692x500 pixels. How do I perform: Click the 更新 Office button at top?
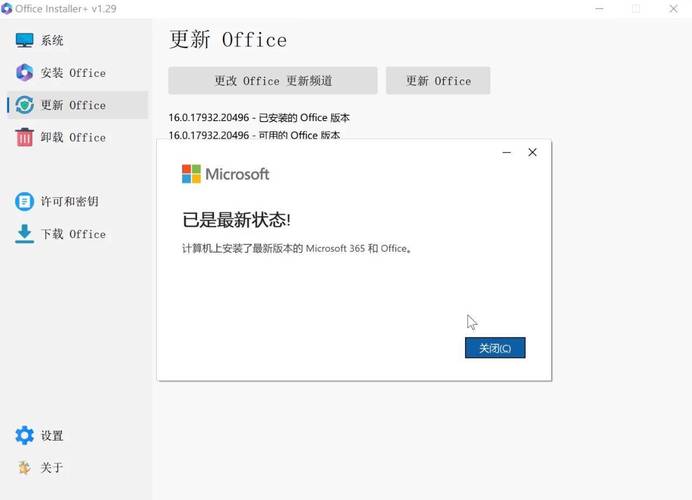tap(438, 81)
